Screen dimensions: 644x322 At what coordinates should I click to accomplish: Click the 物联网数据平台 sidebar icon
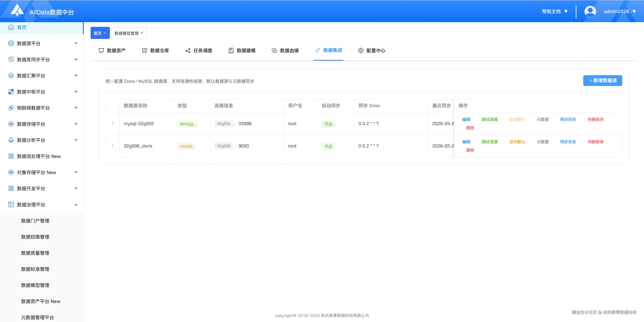(x=11, y=108)
